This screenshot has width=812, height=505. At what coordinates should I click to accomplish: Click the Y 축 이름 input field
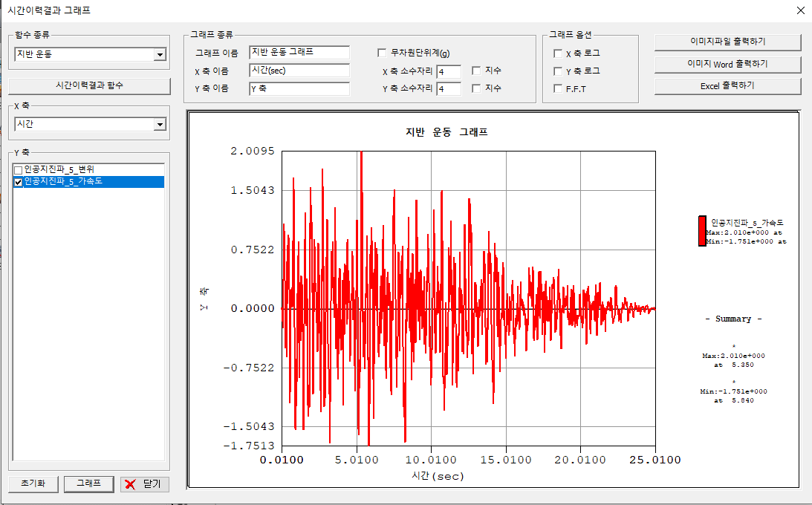(299, 88)
